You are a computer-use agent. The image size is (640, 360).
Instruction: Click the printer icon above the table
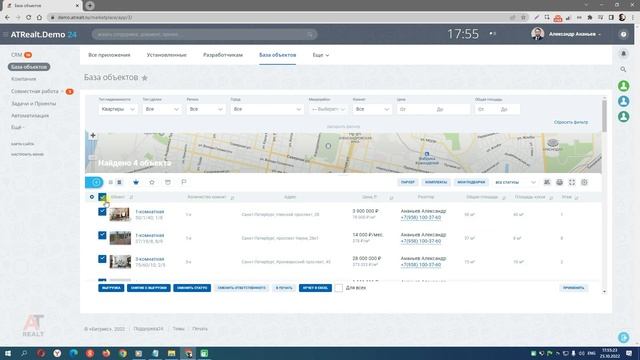pyautogui.click(x=560, y=182)
